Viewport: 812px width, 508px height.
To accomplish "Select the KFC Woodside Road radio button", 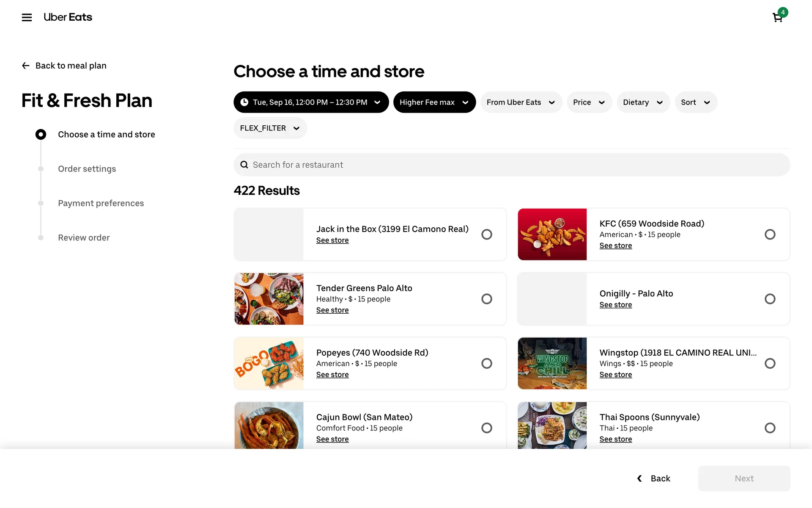I will point(770,234).
